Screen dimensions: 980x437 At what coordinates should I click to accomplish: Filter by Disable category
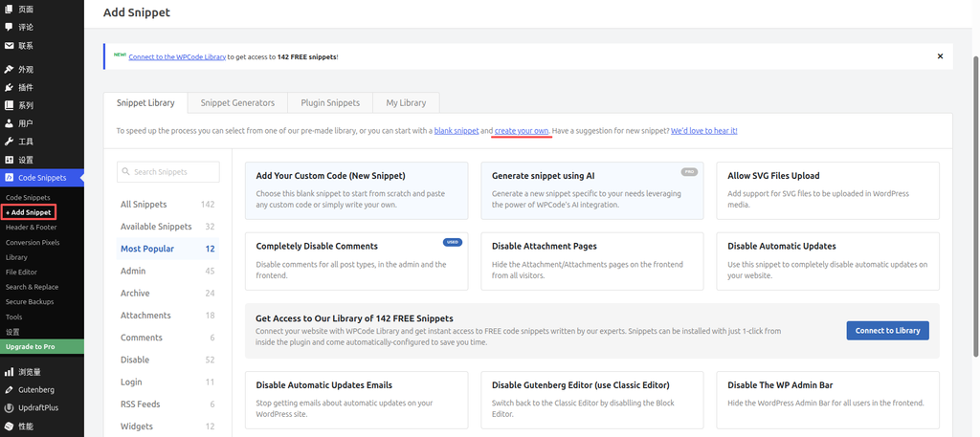[167, 360]
